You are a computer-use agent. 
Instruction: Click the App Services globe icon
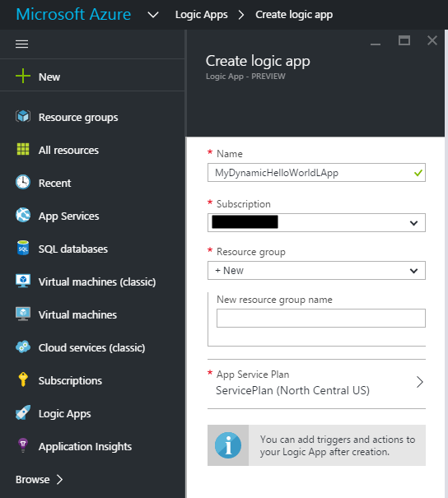click(x=23, y=215)
